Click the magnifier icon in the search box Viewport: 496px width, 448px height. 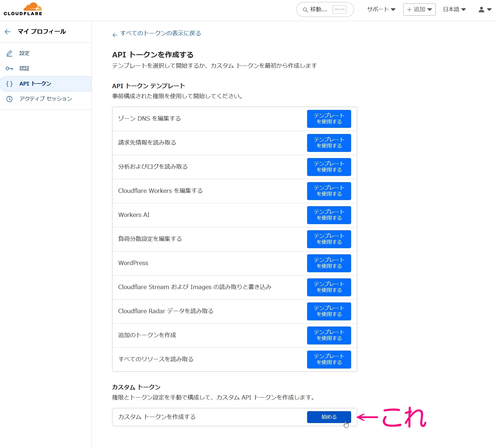305,10
